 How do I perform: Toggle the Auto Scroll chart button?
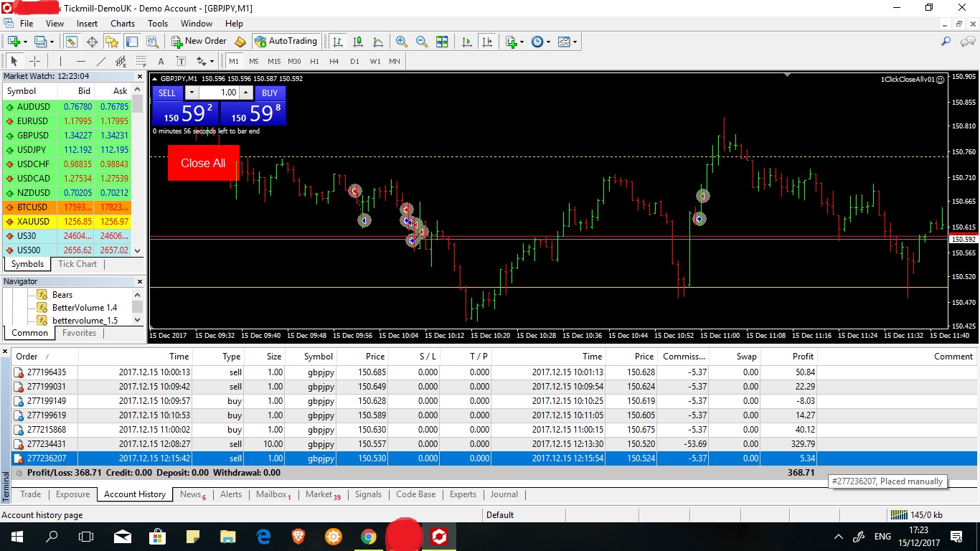468,42
